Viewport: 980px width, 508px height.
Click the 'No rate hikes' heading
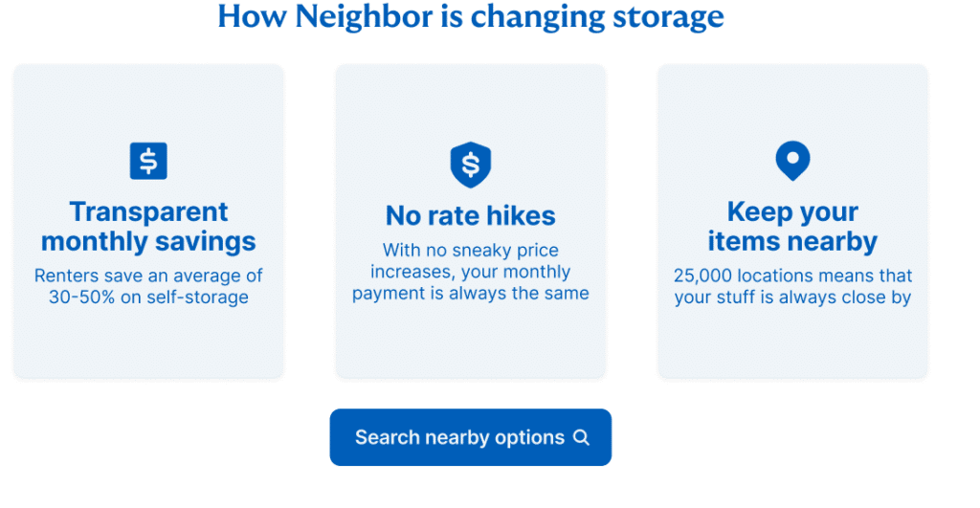tap(470, 215)
